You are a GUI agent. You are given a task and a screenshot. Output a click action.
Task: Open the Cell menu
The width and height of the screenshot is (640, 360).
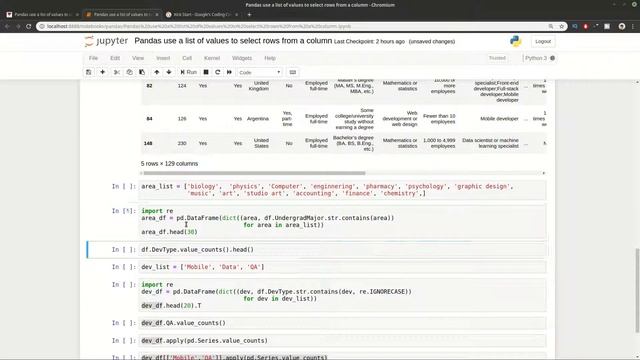(x=187, y=58)
